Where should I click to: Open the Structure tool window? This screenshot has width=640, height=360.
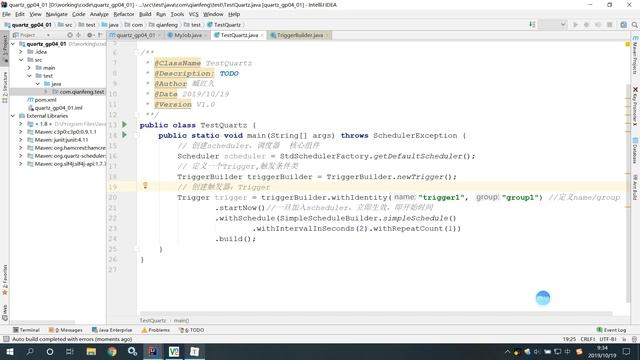click(5, 87)
